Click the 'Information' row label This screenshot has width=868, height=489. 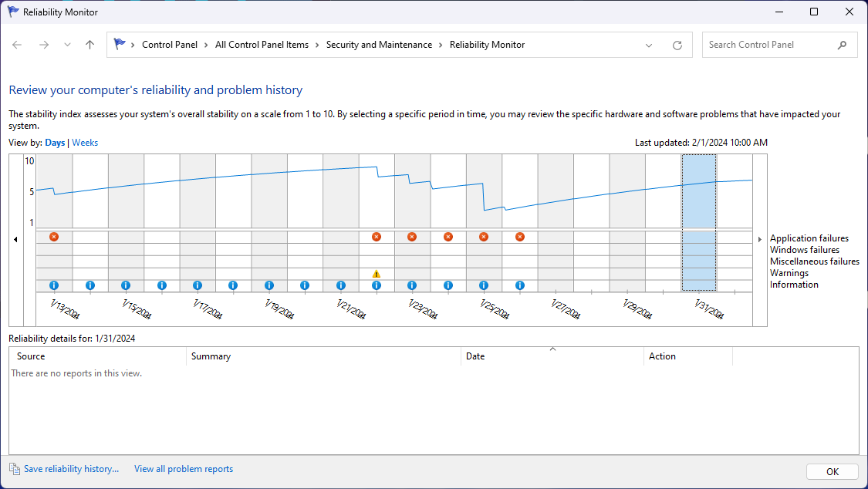(794, 285)
